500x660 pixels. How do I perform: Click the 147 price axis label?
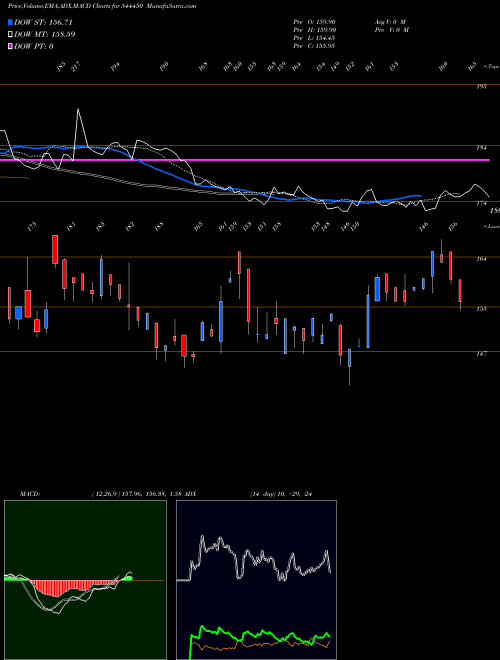tap(482, 354)
